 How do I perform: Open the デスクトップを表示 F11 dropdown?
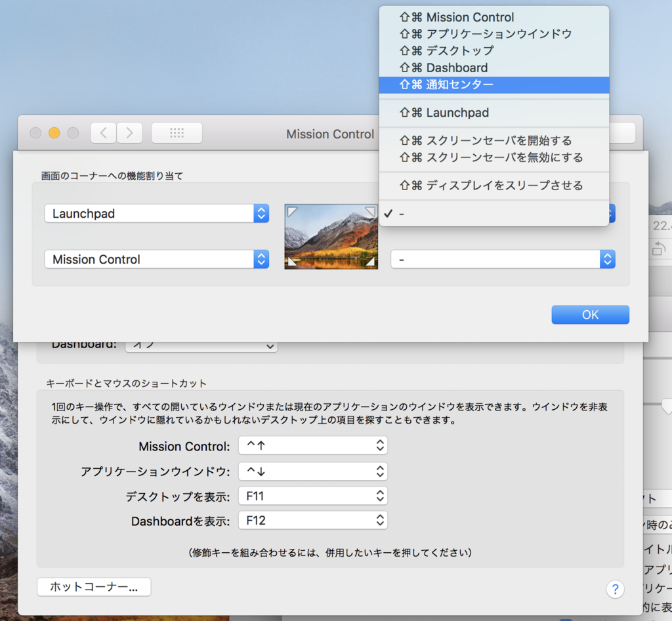(x=313, y=496)
